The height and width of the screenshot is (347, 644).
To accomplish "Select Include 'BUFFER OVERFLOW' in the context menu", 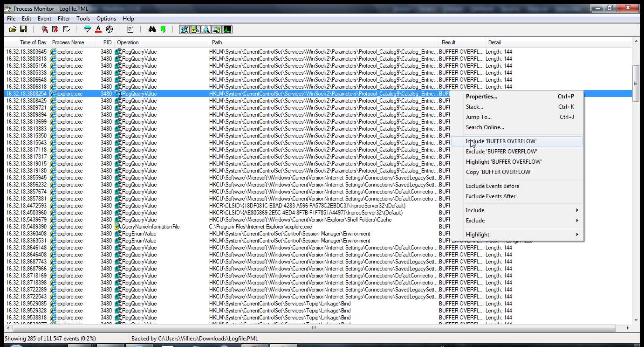I will (517, 141).
